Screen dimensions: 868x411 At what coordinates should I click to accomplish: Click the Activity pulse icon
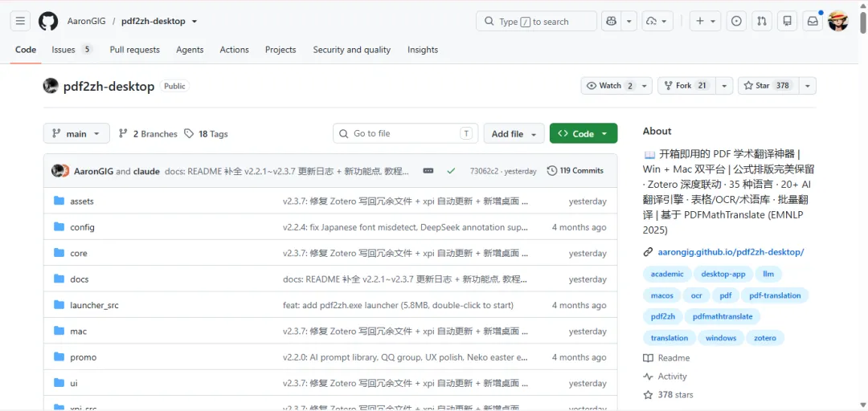[649, 376]
